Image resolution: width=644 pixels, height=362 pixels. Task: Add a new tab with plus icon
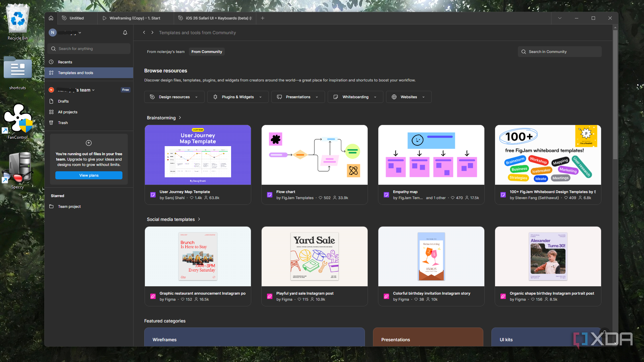click(263, 18)
